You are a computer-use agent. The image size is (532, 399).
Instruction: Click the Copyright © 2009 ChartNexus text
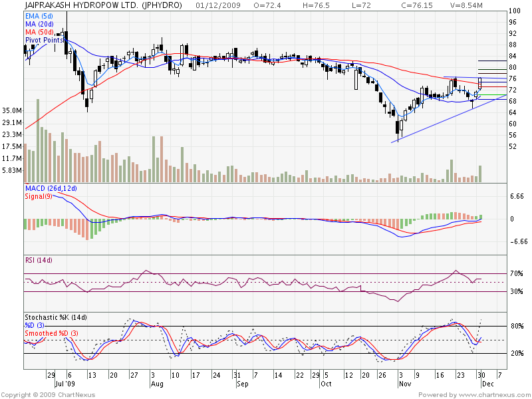[48, 395]
